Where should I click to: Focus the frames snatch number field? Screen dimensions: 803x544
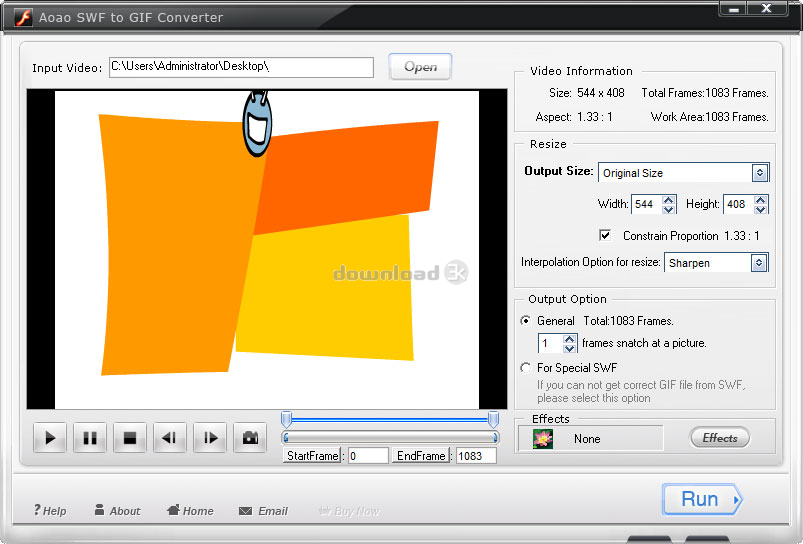tap(551, 343)
